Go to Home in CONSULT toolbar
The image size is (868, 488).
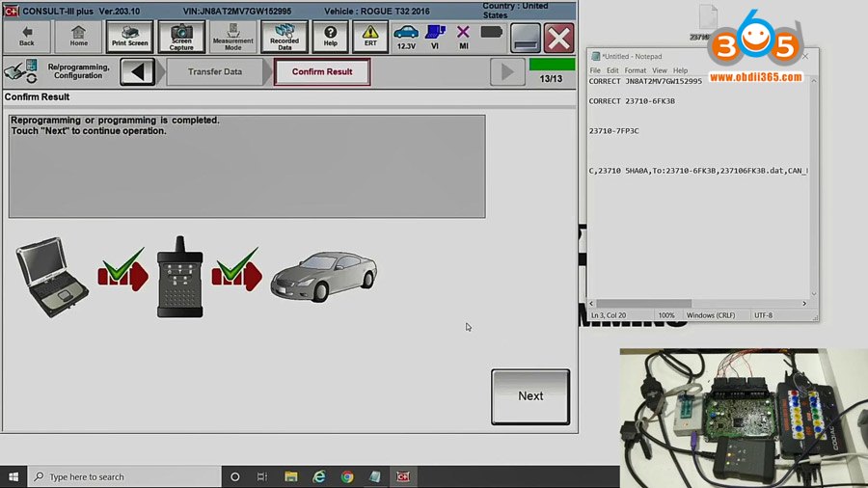[x=79, y=37]
